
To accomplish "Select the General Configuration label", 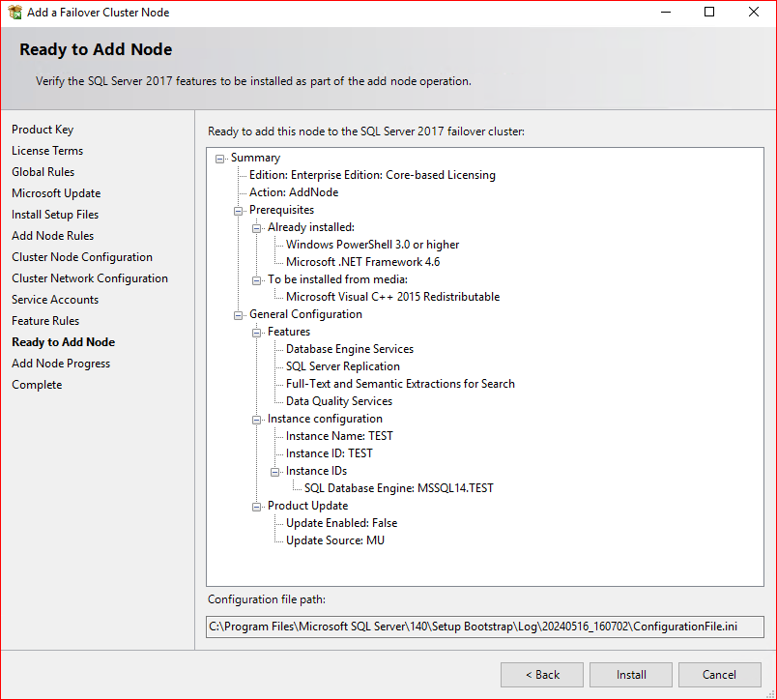I will pyautogui.click(x=305, y=314).
